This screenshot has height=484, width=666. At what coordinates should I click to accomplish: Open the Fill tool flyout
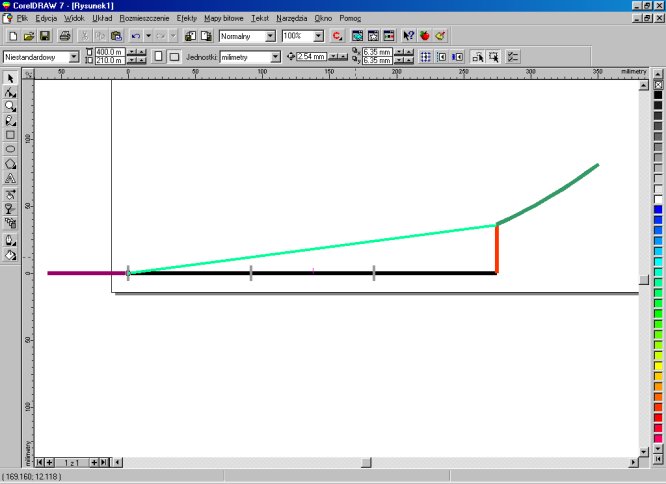10,255
